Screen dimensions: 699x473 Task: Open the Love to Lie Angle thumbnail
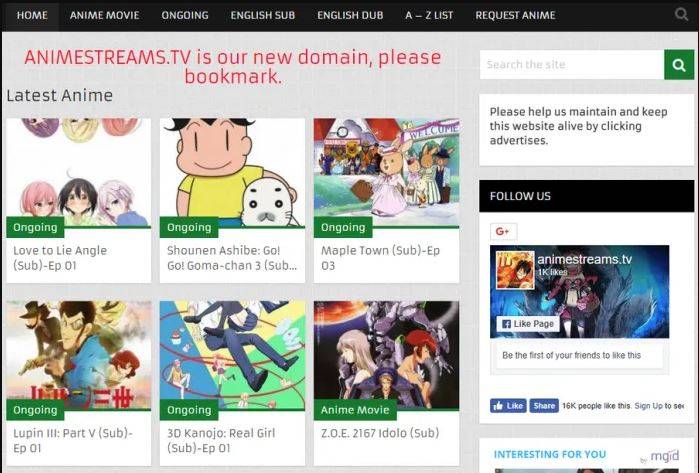79,173
